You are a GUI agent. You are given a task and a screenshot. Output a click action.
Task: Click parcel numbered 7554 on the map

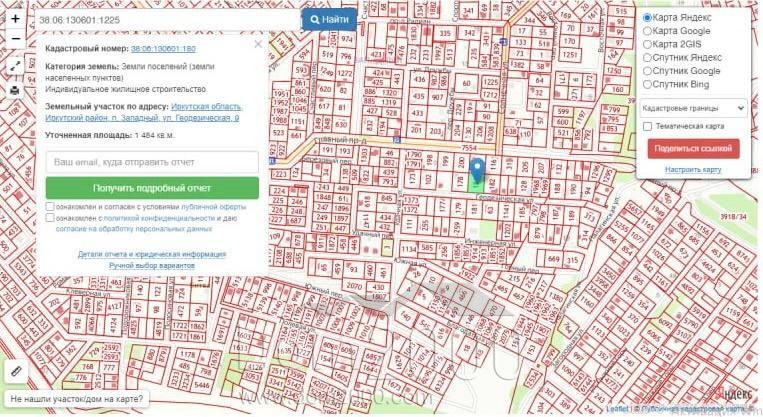(x=469, y=148)
